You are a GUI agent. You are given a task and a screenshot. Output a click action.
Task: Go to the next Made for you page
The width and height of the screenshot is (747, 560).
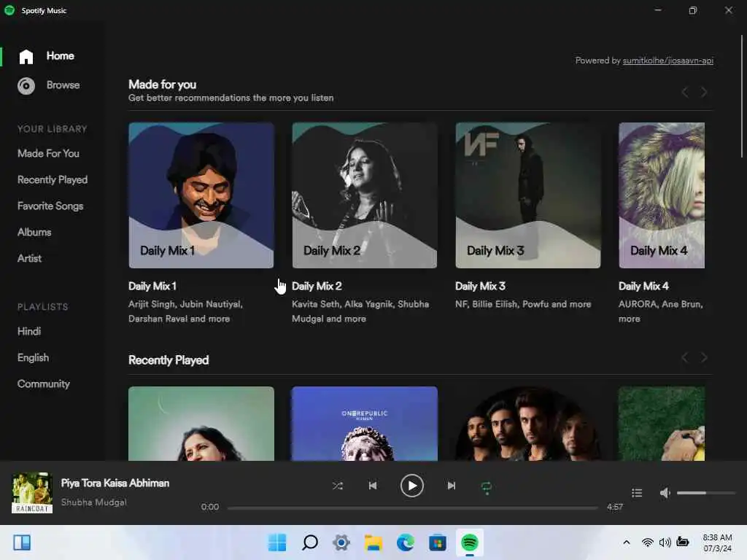click(704, 92)
